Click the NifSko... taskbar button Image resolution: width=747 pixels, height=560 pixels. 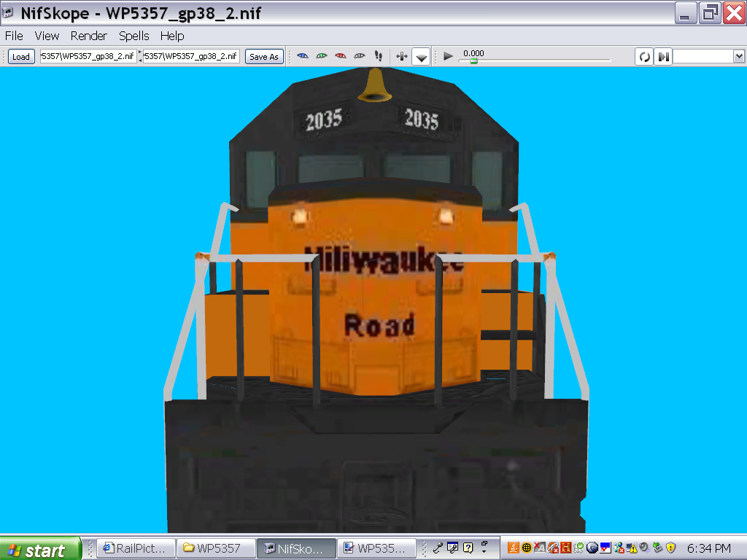coord(296,548)
